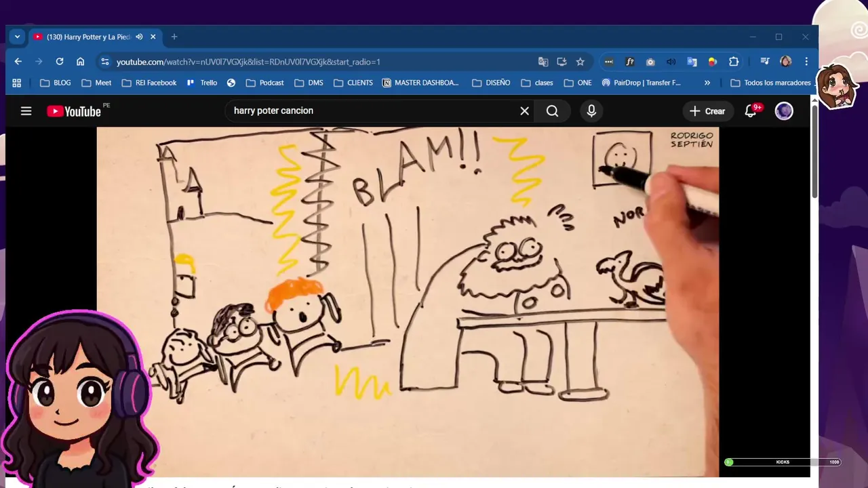Open the tab search dropdown arrow

[x=18, y=37]
